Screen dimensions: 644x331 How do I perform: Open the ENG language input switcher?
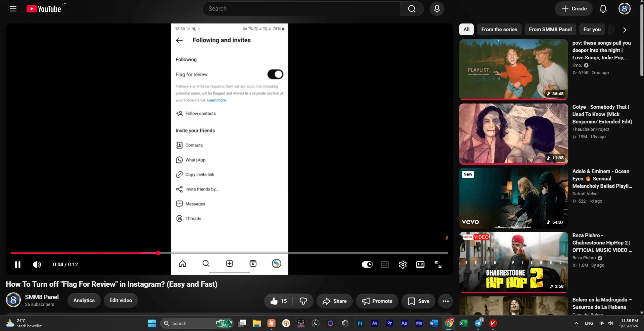[x=589, y=323]
